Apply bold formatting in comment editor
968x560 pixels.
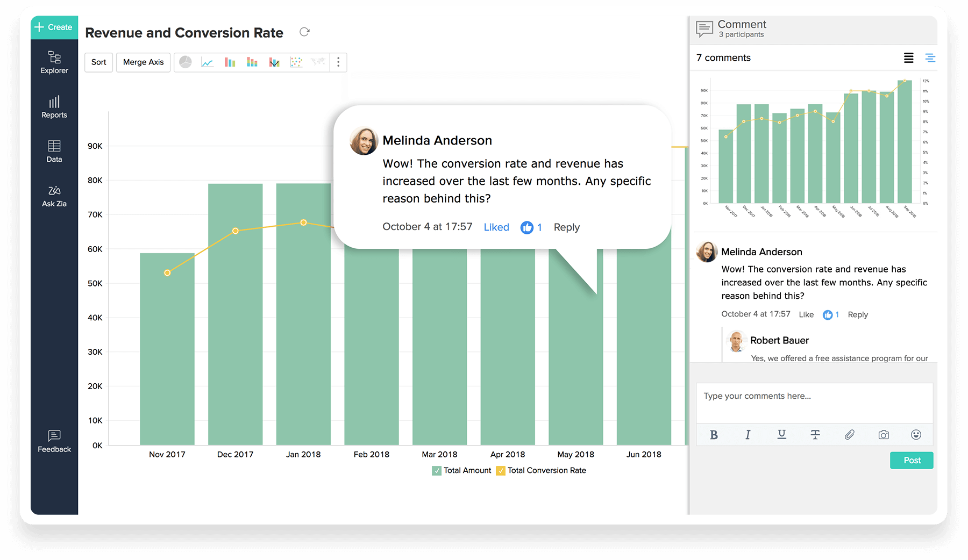pyautogui.click(x=714, y=435)
